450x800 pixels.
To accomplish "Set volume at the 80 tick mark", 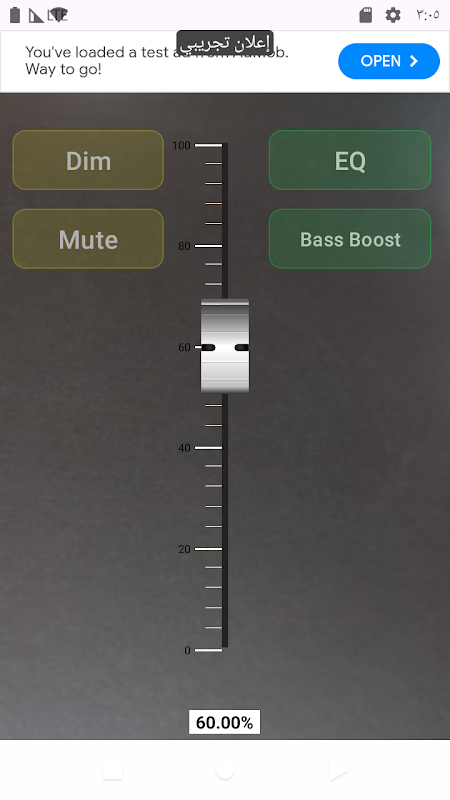I will click(x=209, y=246).
